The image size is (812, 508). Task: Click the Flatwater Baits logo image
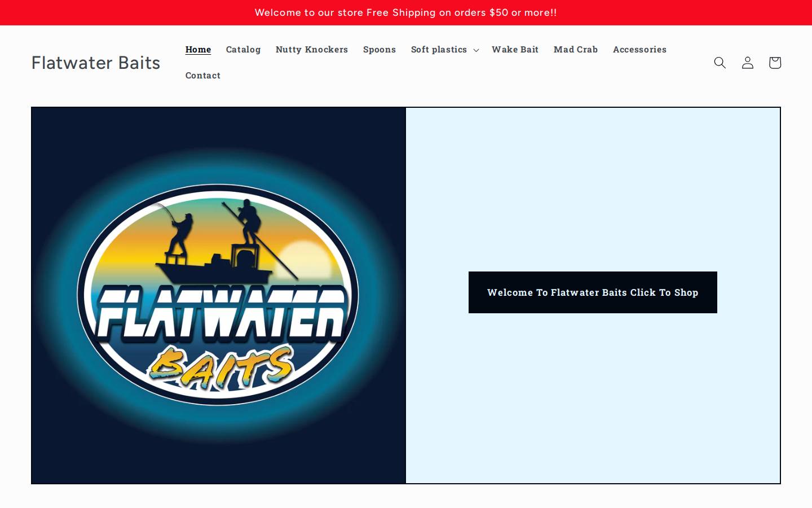point(219,295)
